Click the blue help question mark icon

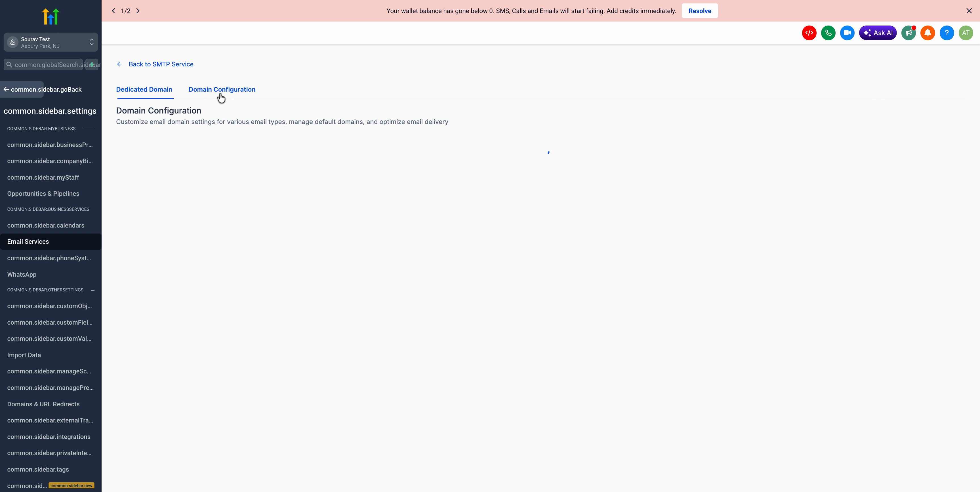[947, 33]
